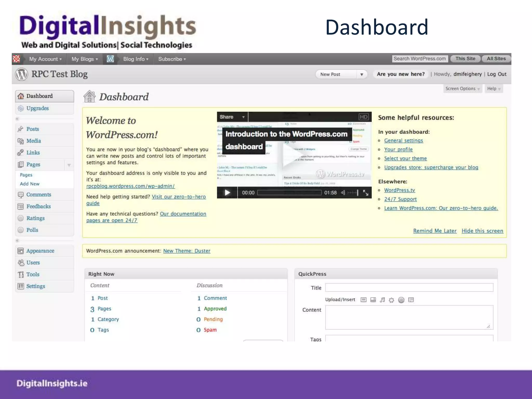
Task: Open Feedbacks in the sidebar menu
Action: (x=38, y=207)
